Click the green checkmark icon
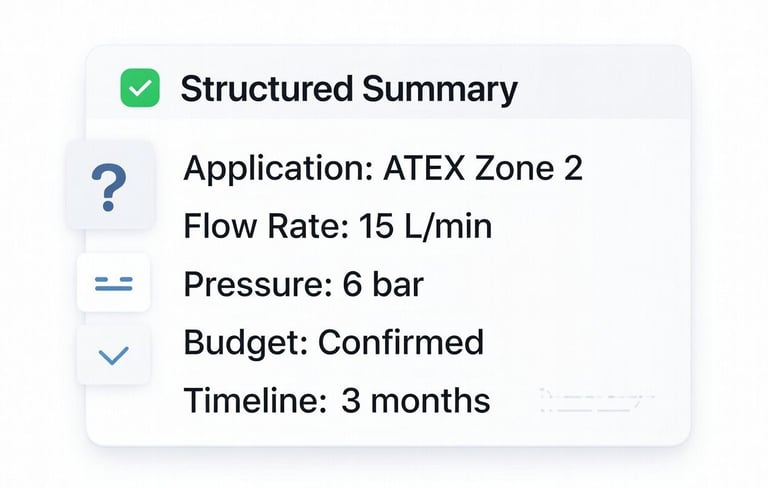The height and width of the screenshot is (488, 768). (140, 88)
